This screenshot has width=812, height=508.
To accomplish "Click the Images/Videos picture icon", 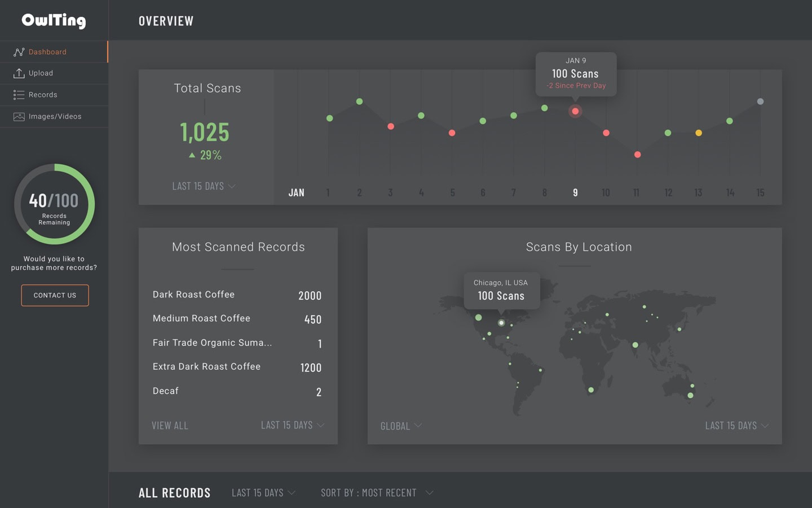I will click(x=19, y=117).
